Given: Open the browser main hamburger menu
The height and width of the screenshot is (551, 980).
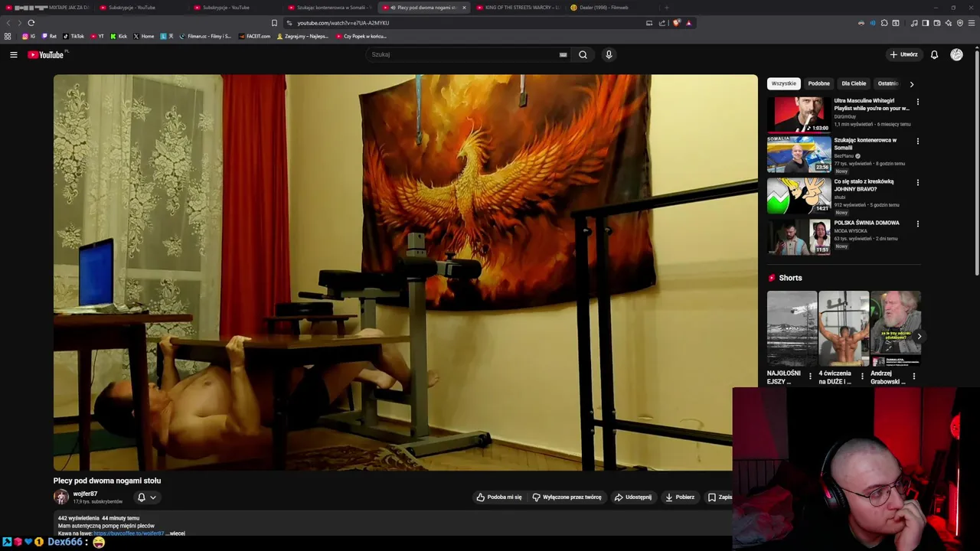Looking at the screenshot, I should pyautogui.click(x=972, y=23).
